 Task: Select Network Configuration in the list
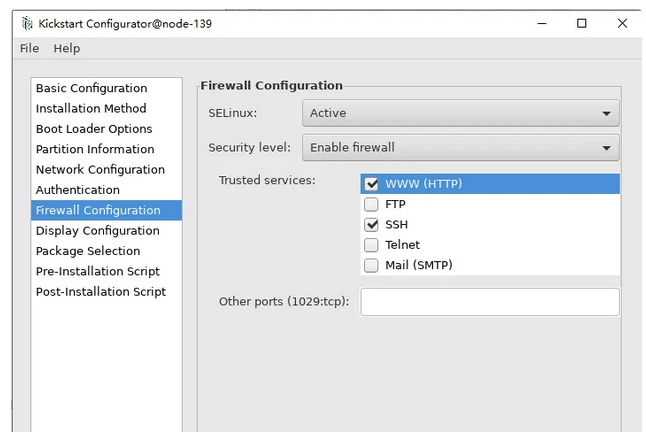pyautogui.click(x=100, y=169)
